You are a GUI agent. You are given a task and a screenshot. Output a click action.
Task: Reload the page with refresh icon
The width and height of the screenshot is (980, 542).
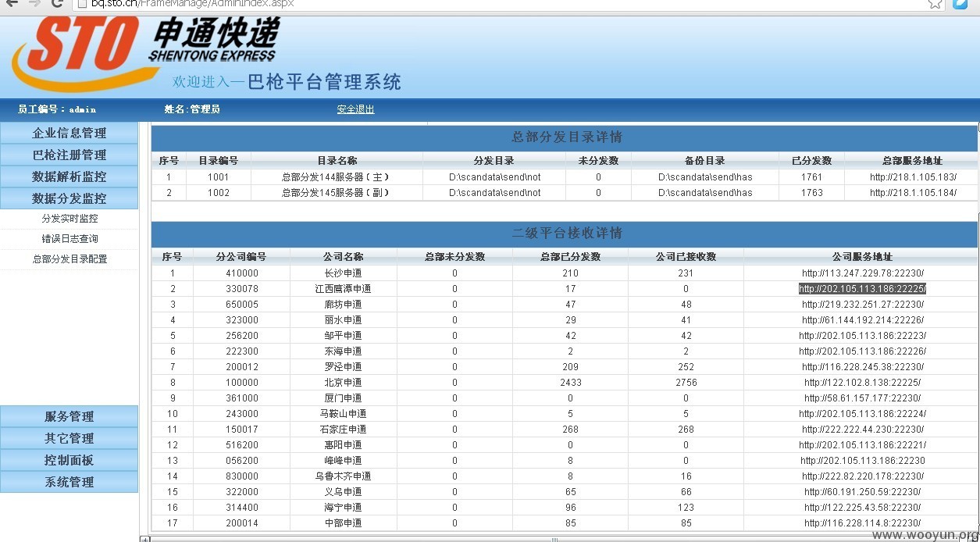pyautogui.click(x=57, y=3)
